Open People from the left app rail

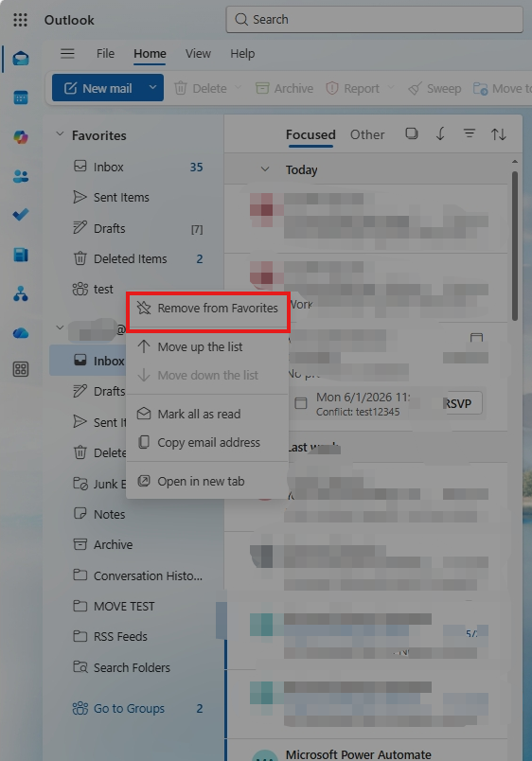pos(21,176)
